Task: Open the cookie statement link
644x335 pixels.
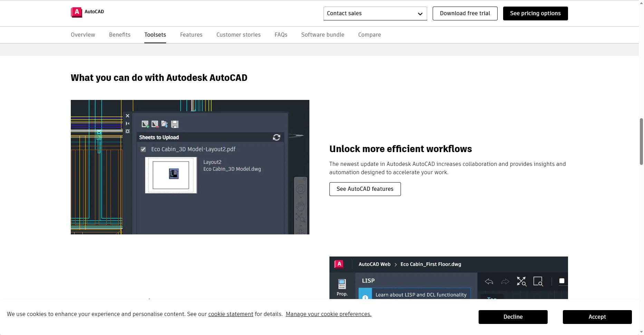Action: 230,314
